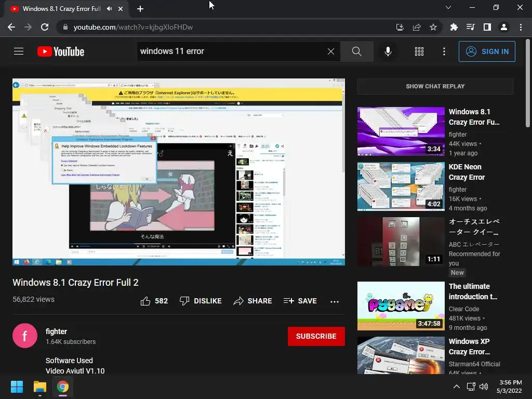This screenshot has width=532, height=399.
Task: Open the YouTube apps grid
Action: pos(419,51)
